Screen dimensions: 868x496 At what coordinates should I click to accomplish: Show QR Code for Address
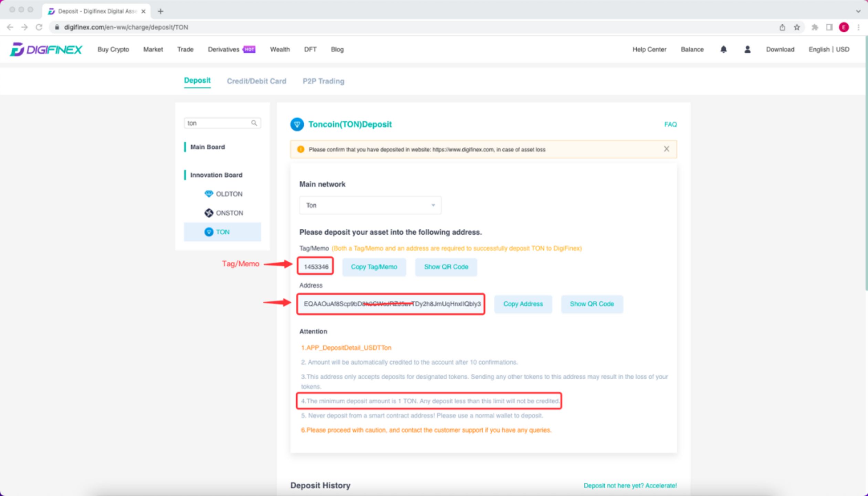pyautogui.click(x=592, y=304)
